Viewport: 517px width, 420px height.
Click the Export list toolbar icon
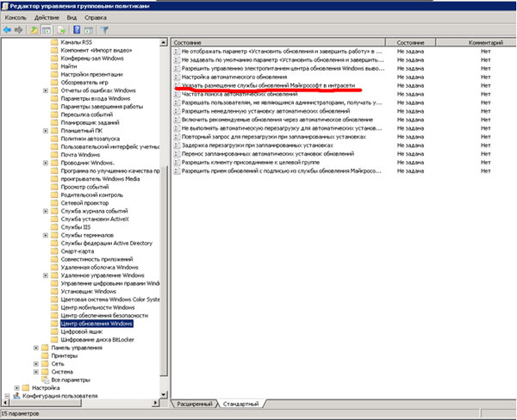62,29
